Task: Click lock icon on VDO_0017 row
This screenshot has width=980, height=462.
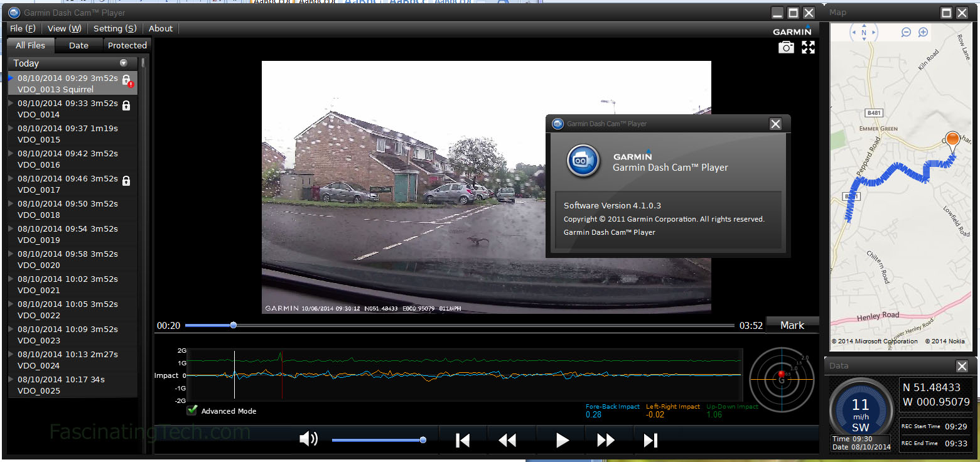Action: point(126,181)
